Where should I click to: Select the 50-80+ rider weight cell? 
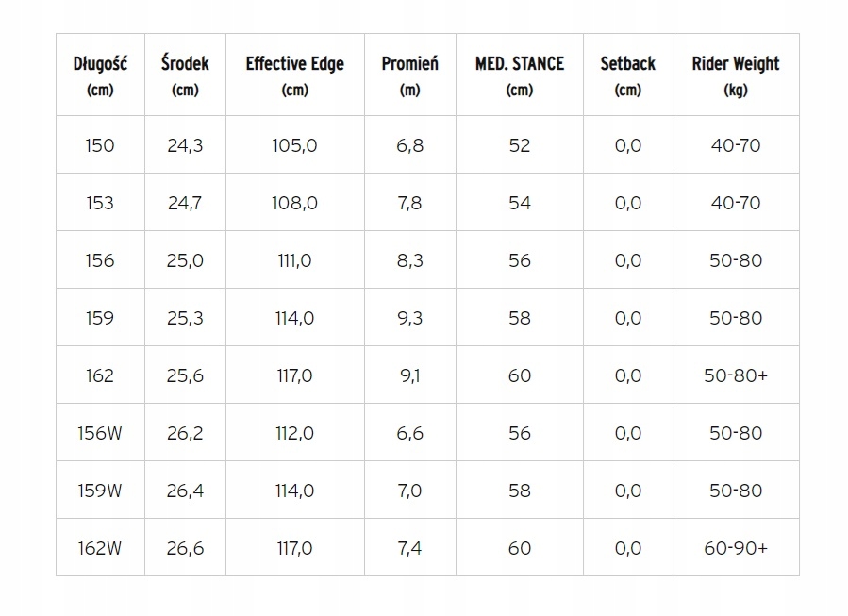(735, 375)
